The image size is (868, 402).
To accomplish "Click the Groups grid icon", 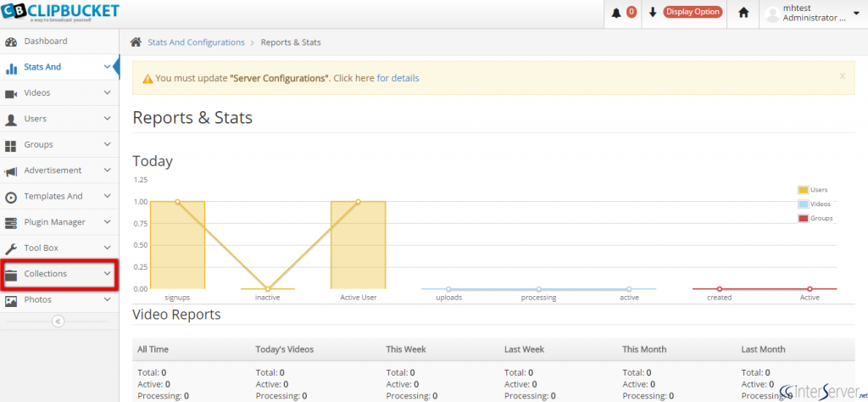I will click(10, 146).
